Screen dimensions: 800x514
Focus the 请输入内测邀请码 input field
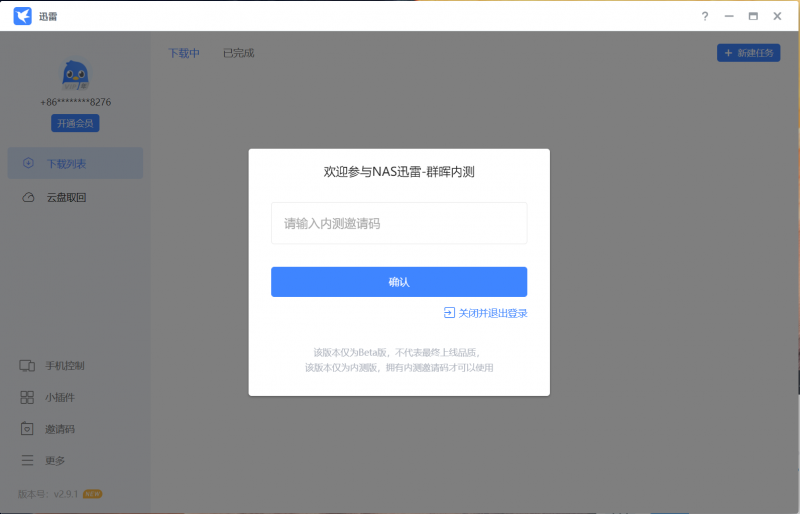(x=398, y=223)
